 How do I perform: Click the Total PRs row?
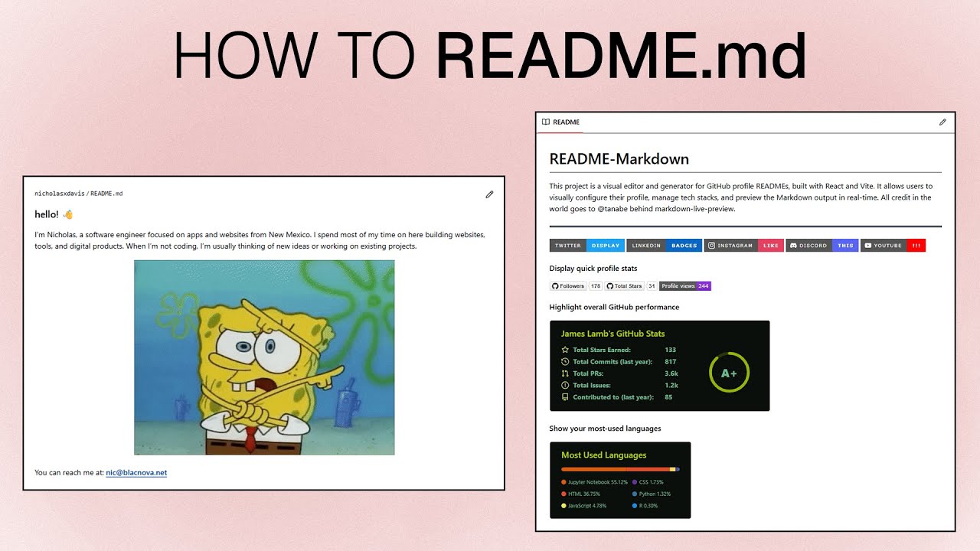[x=620, y=373]
